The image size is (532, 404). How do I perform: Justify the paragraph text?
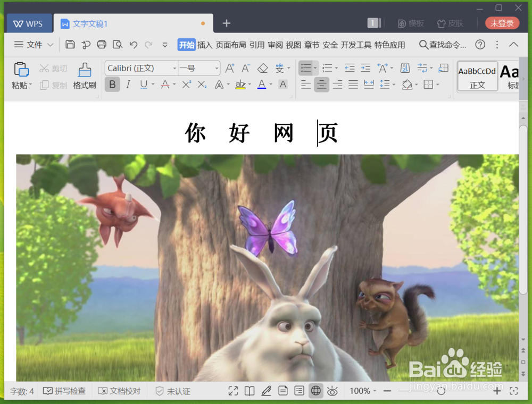pyautogui.click(x=353, y=85)
